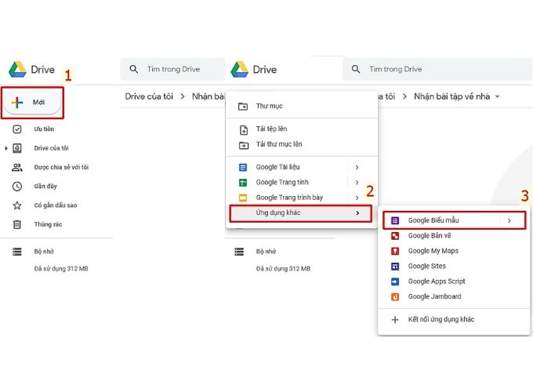Viewport: 533px width, 392px height.
Task: Click the purple Google Forms icon
Action: coord(395,220)
